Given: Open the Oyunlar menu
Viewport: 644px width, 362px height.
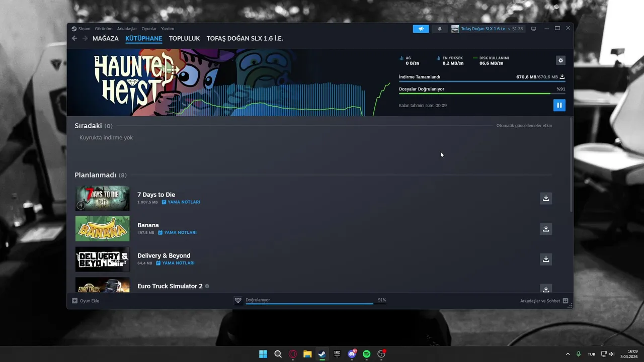Looking at the screenshot, I should pyautogui.click(x=149, y=29).
